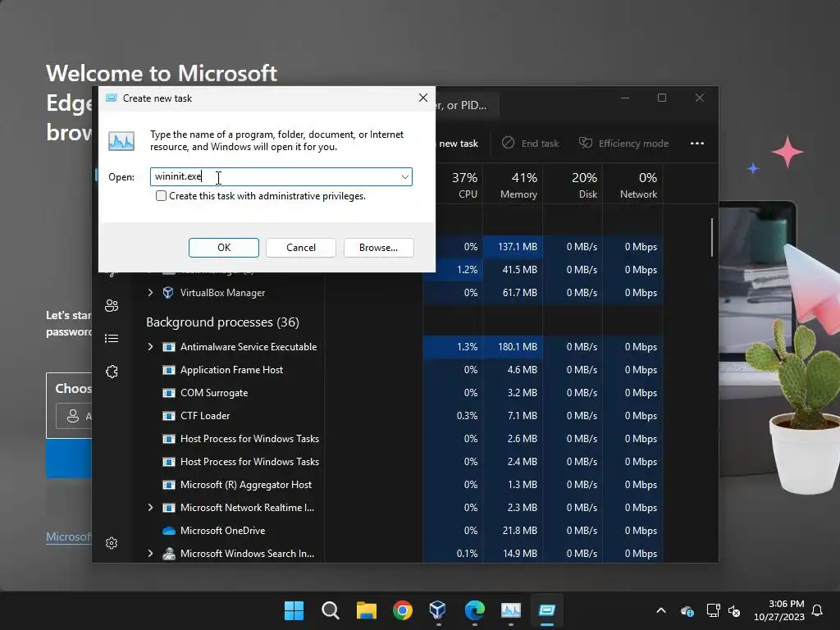This screenshot has width=840, height=630.
Task: Click Microsoft Windows Search Indexer icon
Action: [x=169, y=554]
